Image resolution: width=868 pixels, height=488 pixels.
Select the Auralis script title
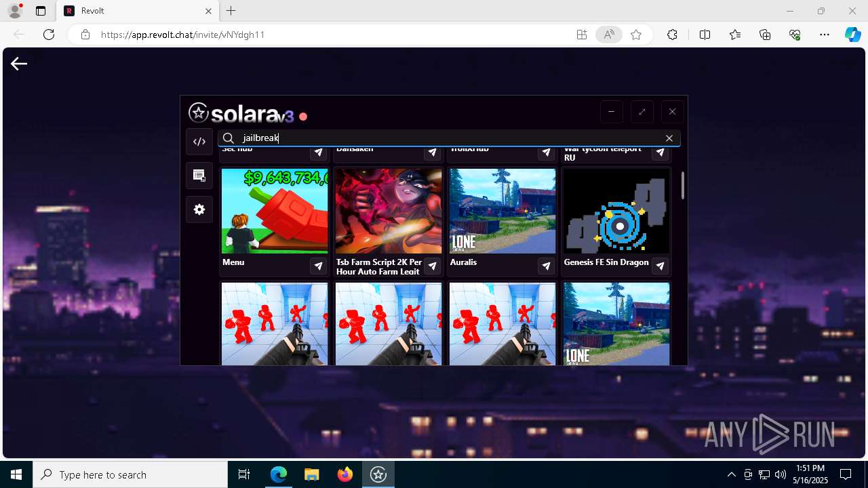[463, 262]
